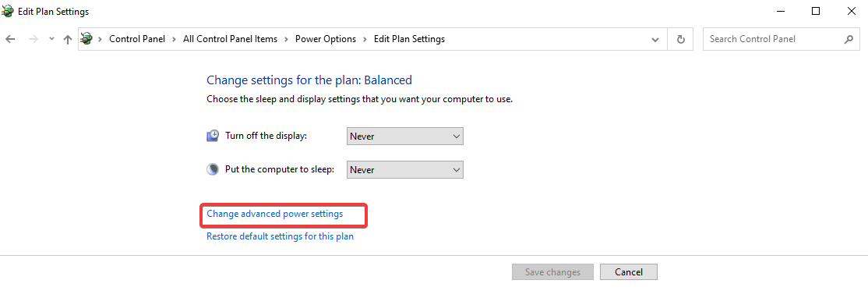Click the Forward navigation arrow
This screenshot has height=305, width=868.
[33, 39]
